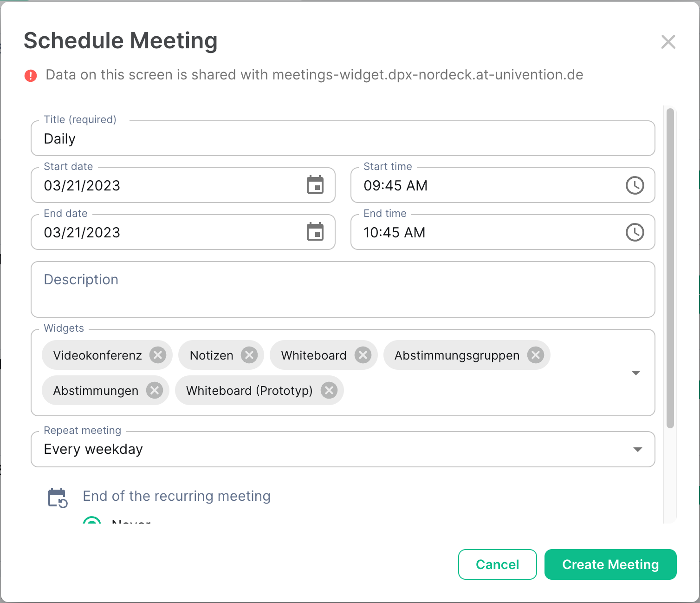Viewport: 700px width, 603px height.
Task: Open the End date calendar picker
Action: pyautogui.click(x=315, y=232)
